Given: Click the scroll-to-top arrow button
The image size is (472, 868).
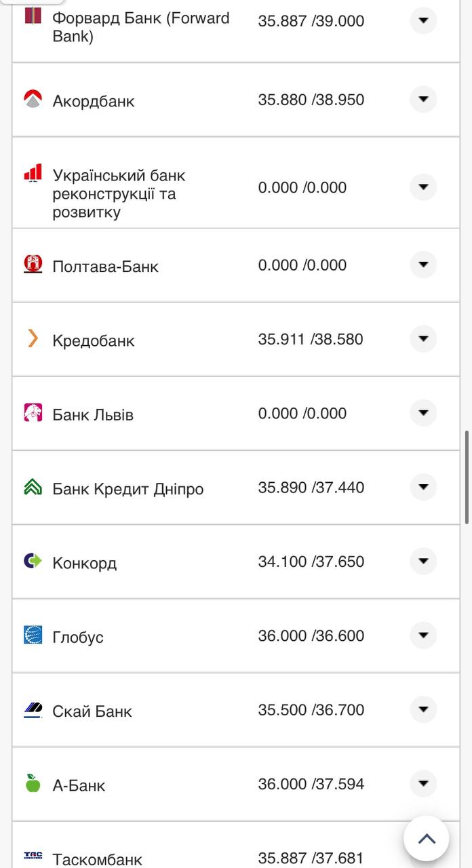Looking at the screenshot, I should click(427, 839).
